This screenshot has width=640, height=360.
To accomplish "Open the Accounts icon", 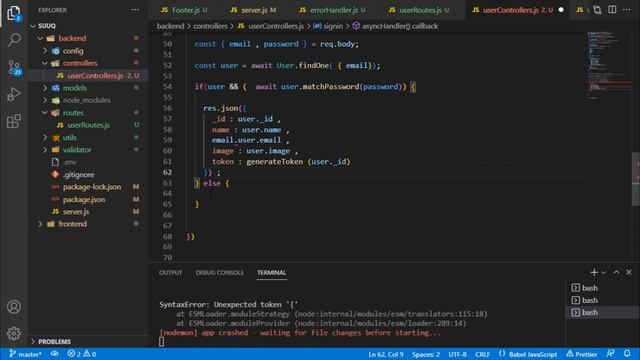I will click(14, 307).
